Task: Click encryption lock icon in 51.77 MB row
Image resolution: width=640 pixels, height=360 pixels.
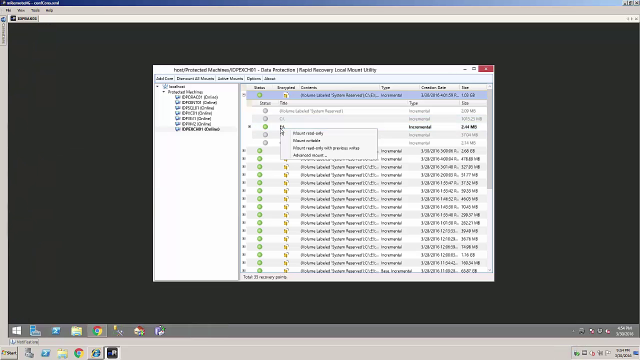Action: coord(286,175)
